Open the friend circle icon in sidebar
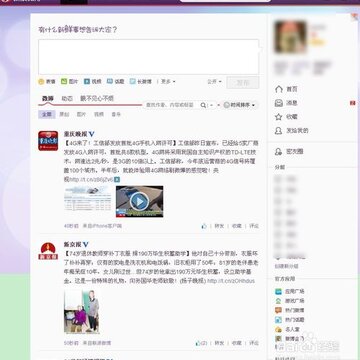This screenshot has width=360, height=360. tap(278, 152)
